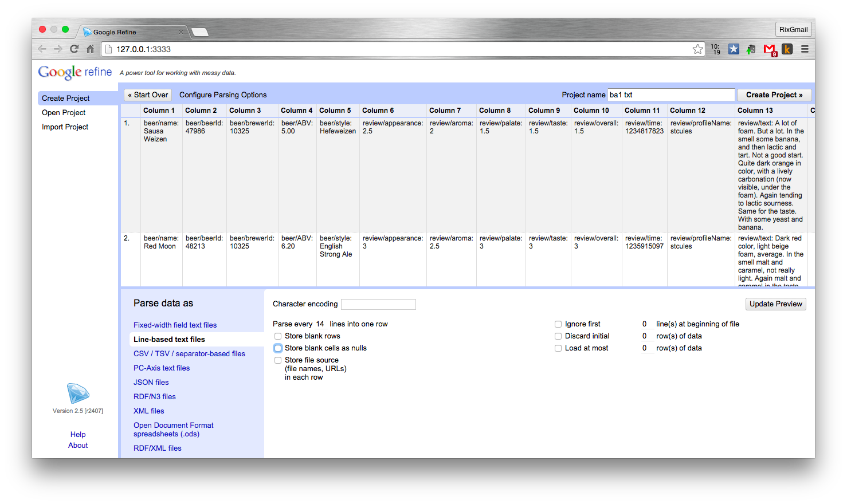Choose PC-Axis text files parser
This screenshot has width=847, height=504.
coord(162,368)
